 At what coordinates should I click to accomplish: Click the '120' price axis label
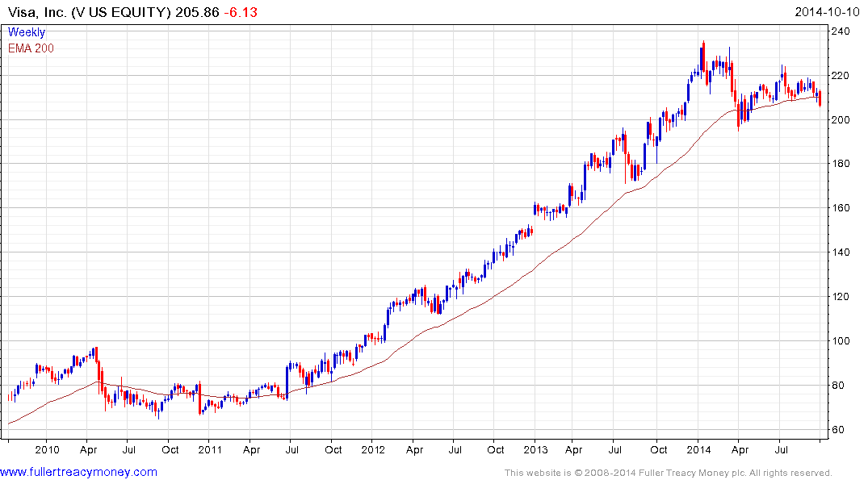(x=841, y=297)
